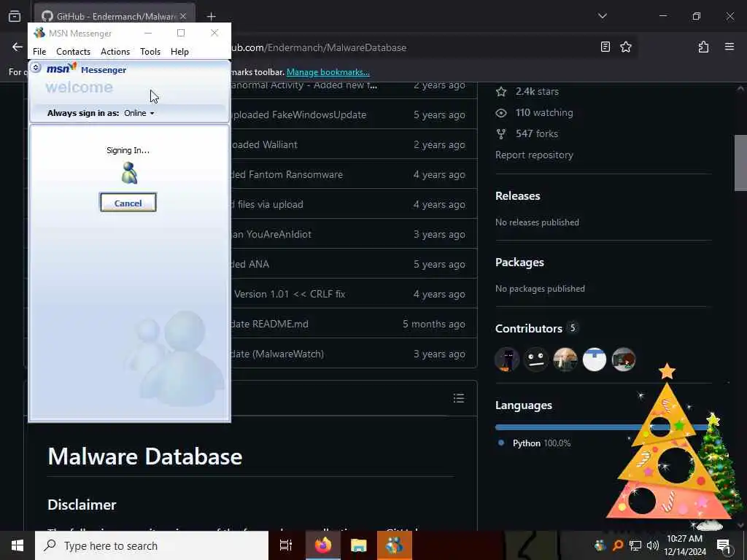
Task: Click the MSN Messenger system tray icon
Action: coord(600,545)
